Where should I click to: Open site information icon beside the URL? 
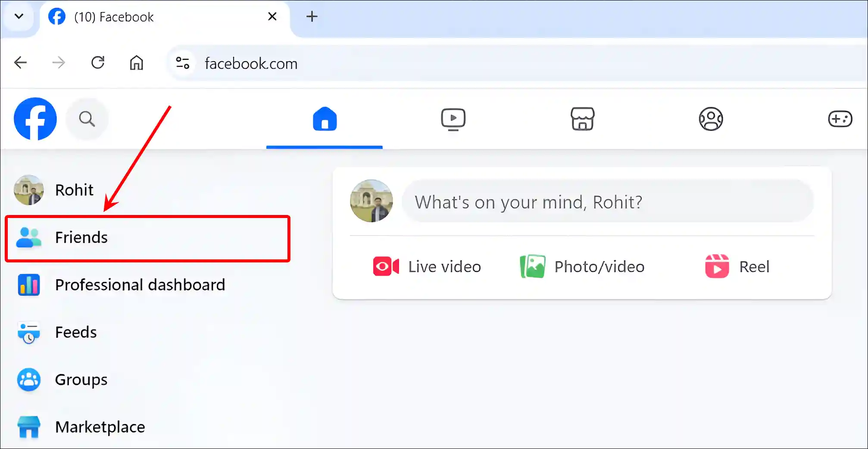click(x=183, y=63)
